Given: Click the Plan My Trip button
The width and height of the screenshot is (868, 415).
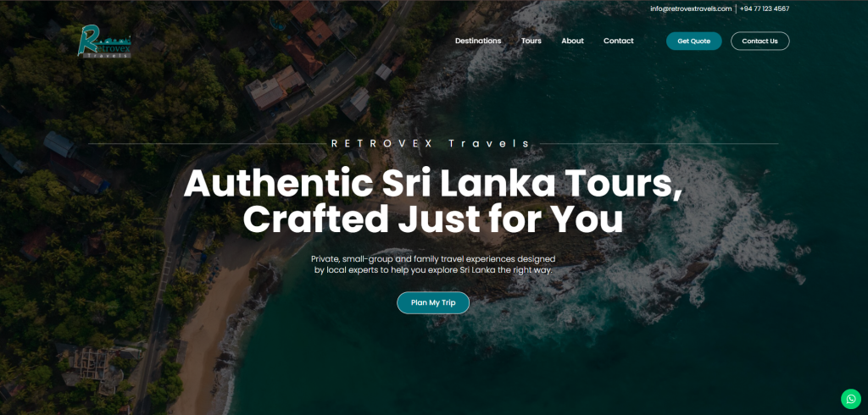Looking at the screenshot, I should [x=433, y=302].
